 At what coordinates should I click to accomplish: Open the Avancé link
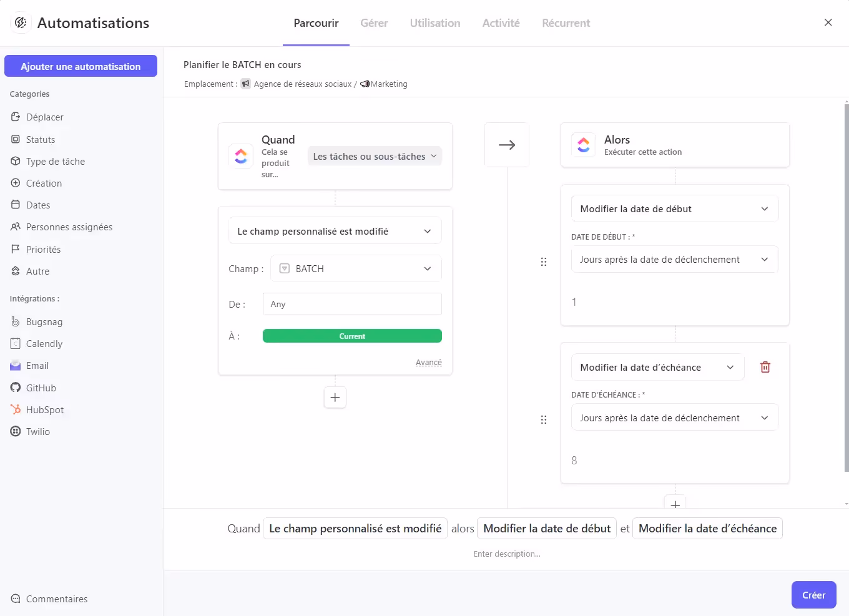click(x=429, y=362)
